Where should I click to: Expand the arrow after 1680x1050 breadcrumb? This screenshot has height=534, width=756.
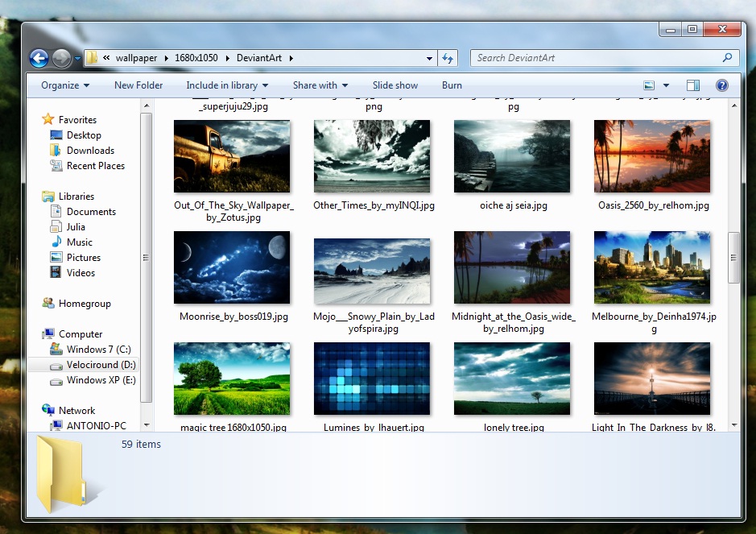(227, 58)
